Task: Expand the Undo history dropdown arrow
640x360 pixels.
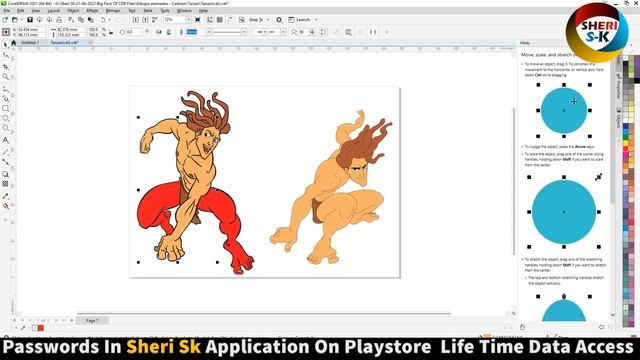Action: 109,20
